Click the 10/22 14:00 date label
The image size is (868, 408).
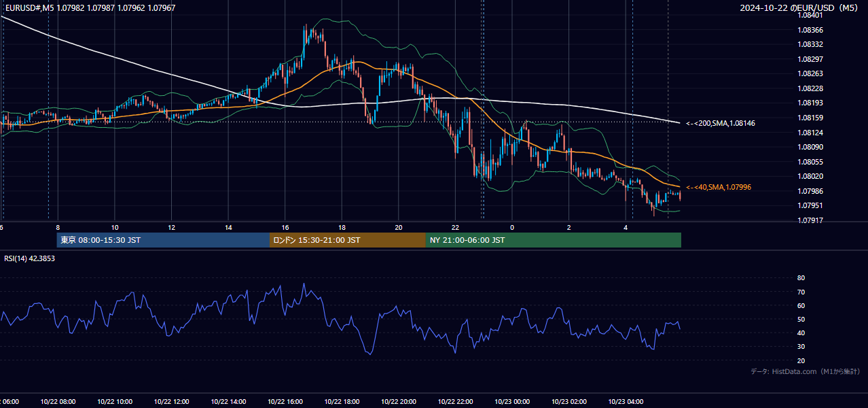pyautogui.click(x=228, y=402)
